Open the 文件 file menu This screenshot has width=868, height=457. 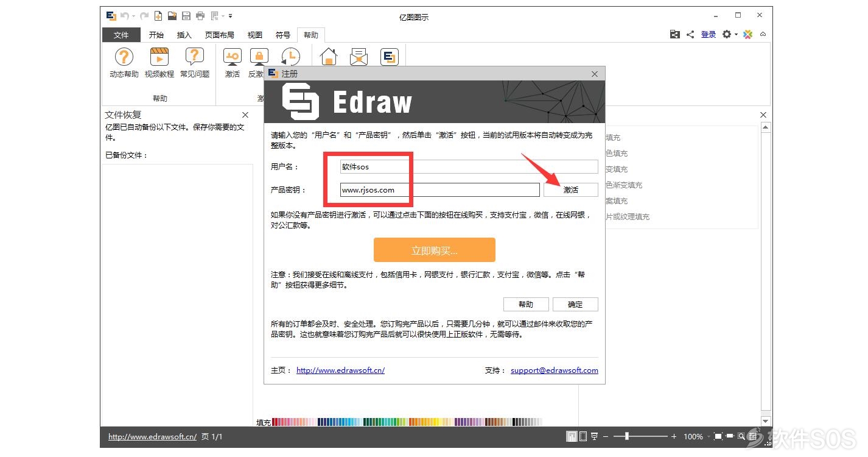click(121, 35)
